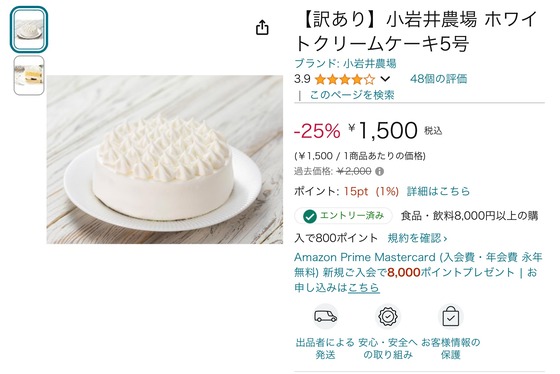Image resolution: width=560 pixels, height=374 pixels.
Task: Open 出品者による発送 text label
Action: (325, 349)
